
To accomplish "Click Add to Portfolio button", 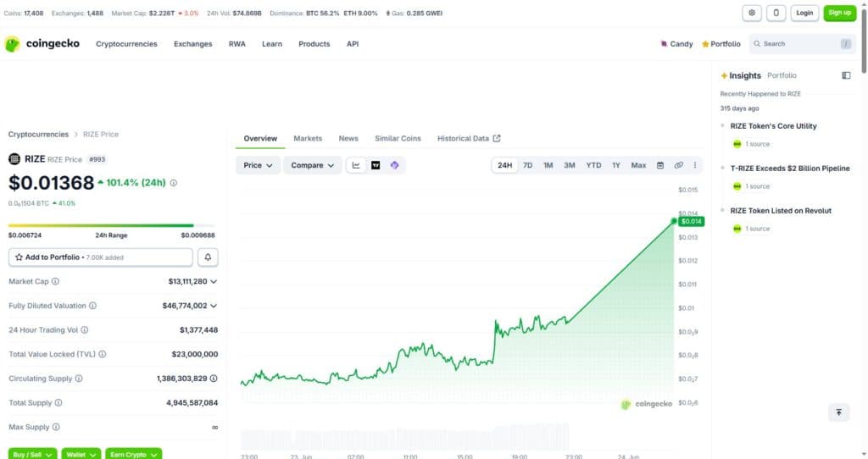I will 101,257.
